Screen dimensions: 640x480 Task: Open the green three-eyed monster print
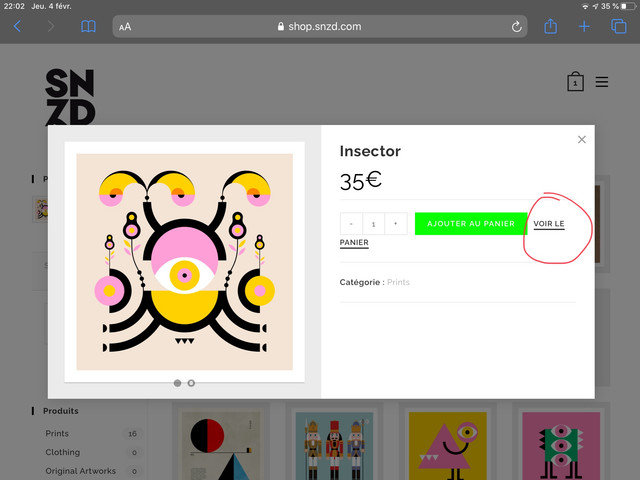561,446
